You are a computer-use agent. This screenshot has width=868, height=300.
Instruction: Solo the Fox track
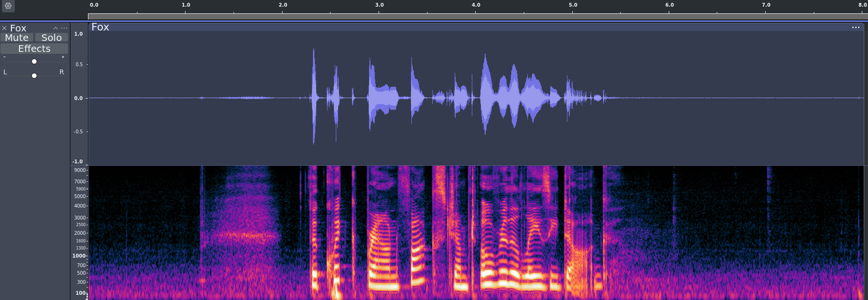point(51,38)
